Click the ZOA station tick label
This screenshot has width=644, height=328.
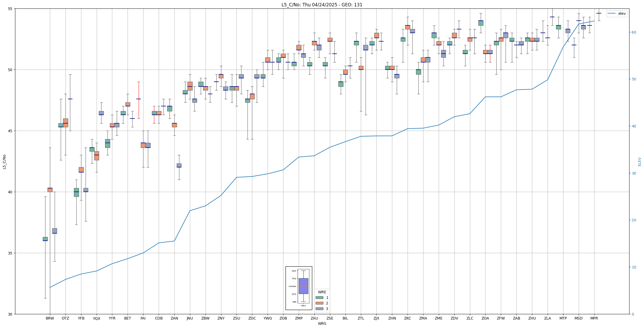point(485,318)
